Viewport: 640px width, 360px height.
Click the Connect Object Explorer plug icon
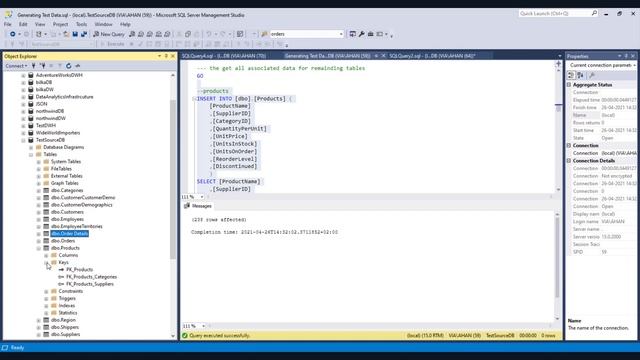point(34,66)
